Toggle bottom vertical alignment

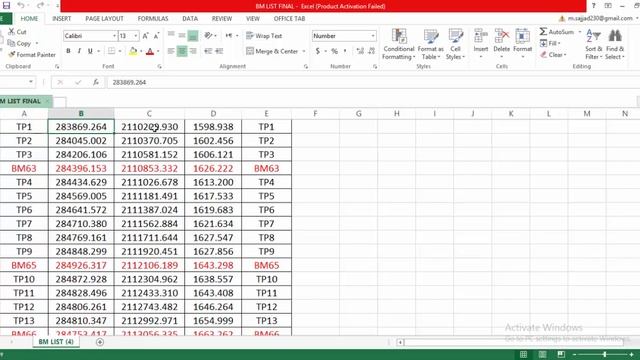pyautogui.click(x=193, y=36)
